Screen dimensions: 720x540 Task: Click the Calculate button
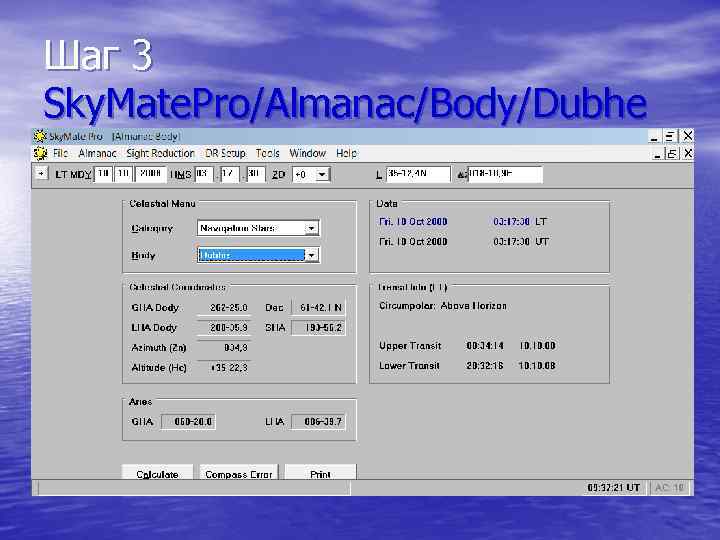[157, 473]
